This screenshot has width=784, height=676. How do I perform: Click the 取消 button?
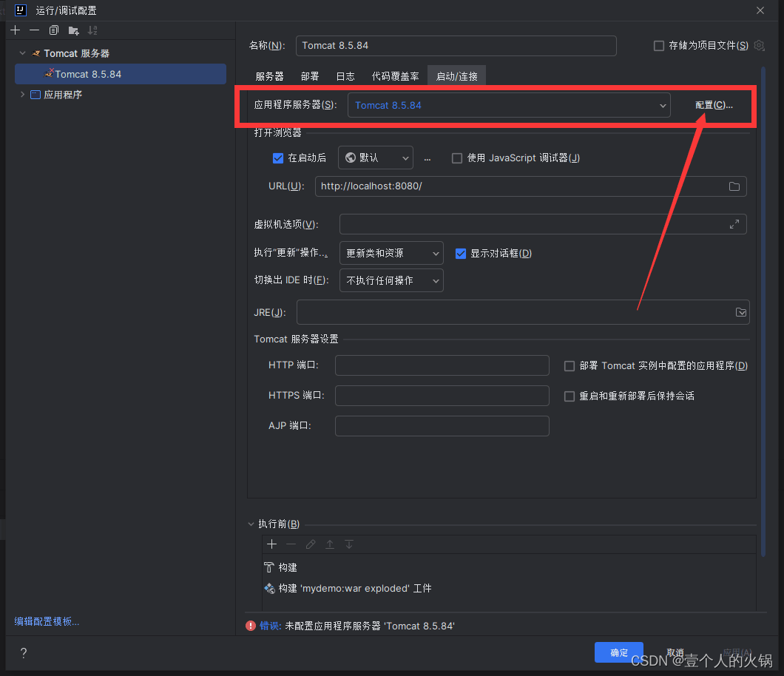pyautogui.click(x=675, y=652)
